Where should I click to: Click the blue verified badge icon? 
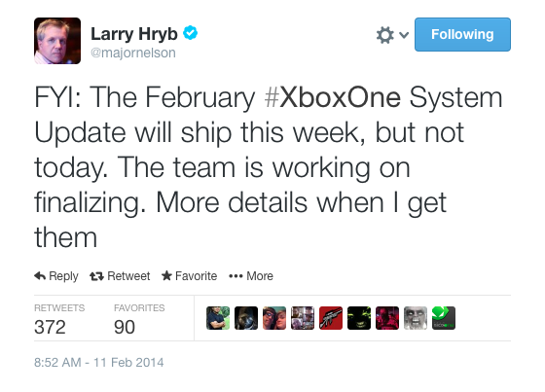pyautogui.click(x=191, y=33)
